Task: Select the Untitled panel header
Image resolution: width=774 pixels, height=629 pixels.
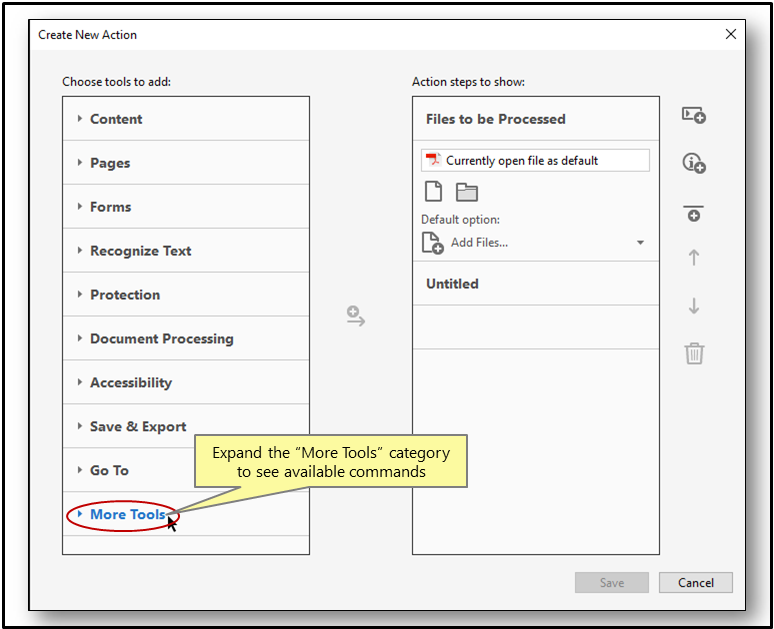Action: [453, 284]
